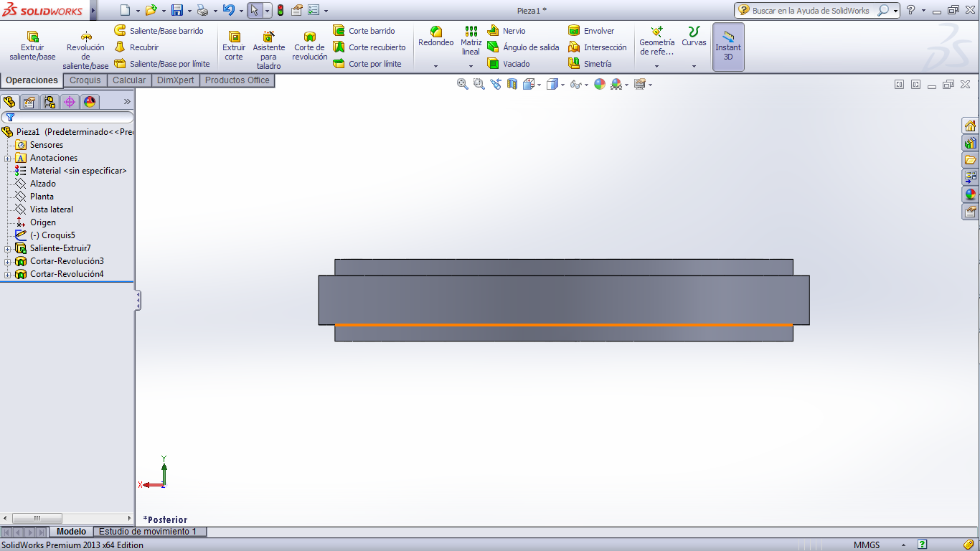Open the DisplayManager tab icon
Image resolution: width=980 pixels, height=551 pixels.
pos(89,102)
